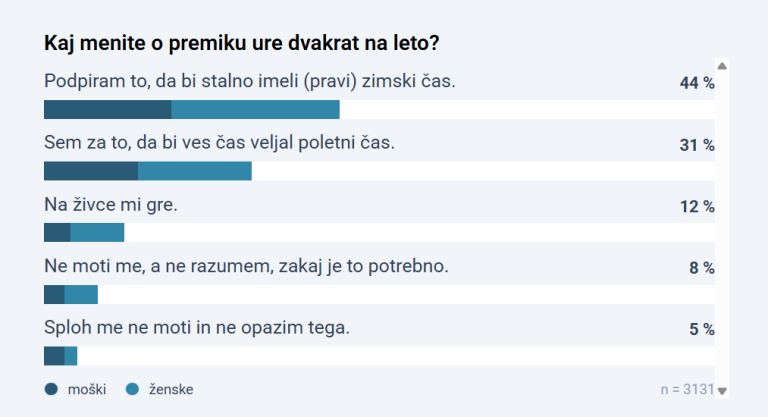
Task: Select the moški bar segment for zimski čas
Action: pyautogui.click(x=108, y=110)
